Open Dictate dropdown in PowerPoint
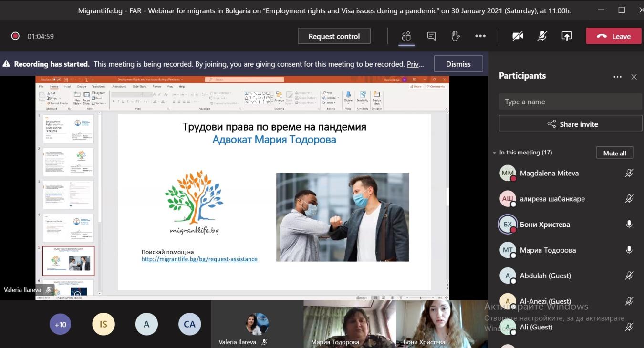 (x=348, y=98)
